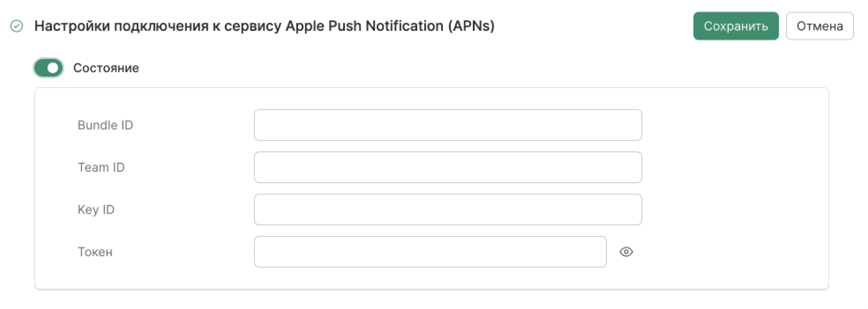868x309 pixels.
Task: Focus the Team ID input field
Action: [x=448, y=167]
